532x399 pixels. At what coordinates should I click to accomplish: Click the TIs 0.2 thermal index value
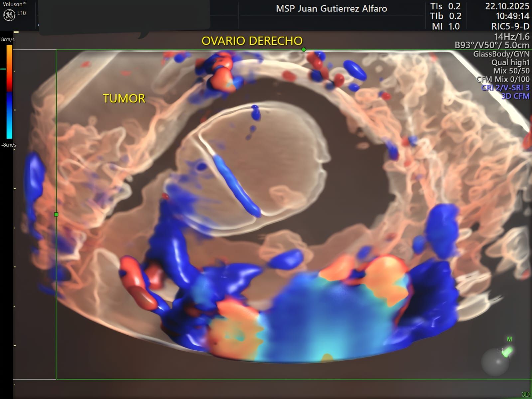pos(446,6)
